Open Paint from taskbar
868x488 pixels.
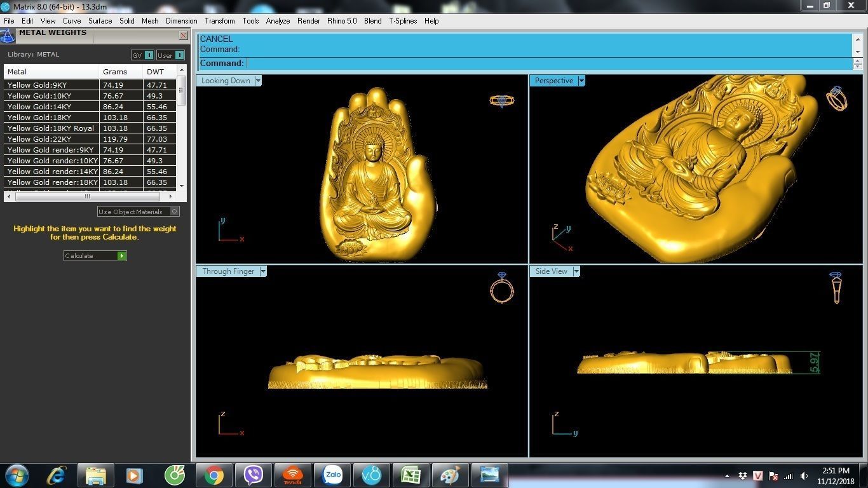tap(451, 475)
